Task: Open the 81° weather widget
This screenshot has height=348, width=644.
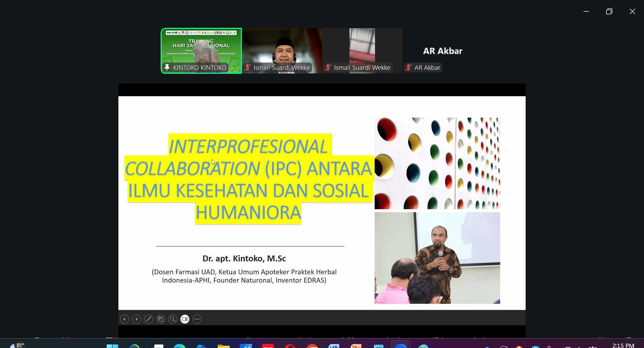Action: tap(16, 345)
